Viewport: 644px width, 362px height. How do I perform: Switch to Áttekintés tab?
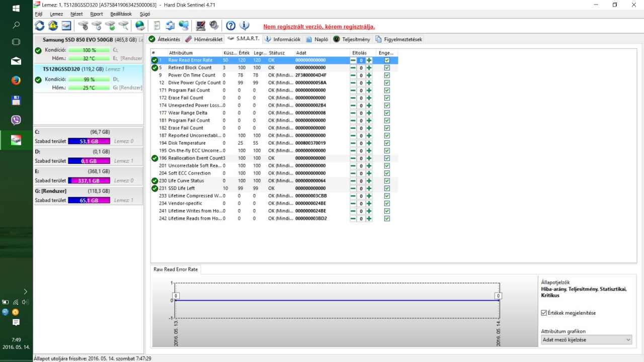pos(165,39)
